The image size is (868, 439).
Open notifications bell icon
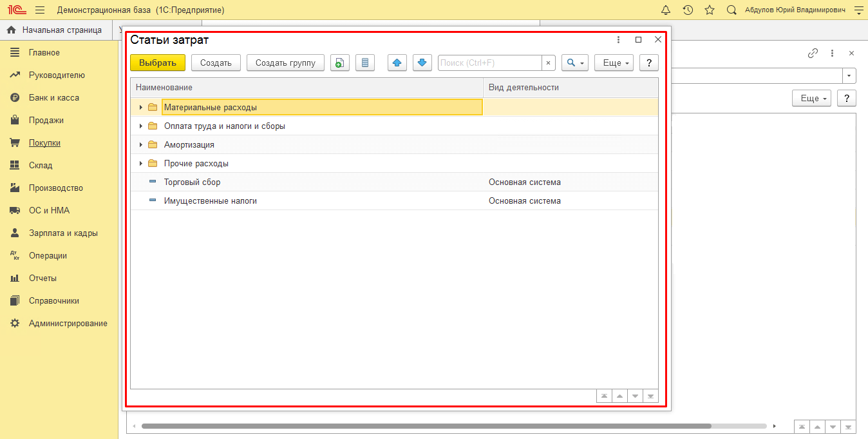click(666, 10)
